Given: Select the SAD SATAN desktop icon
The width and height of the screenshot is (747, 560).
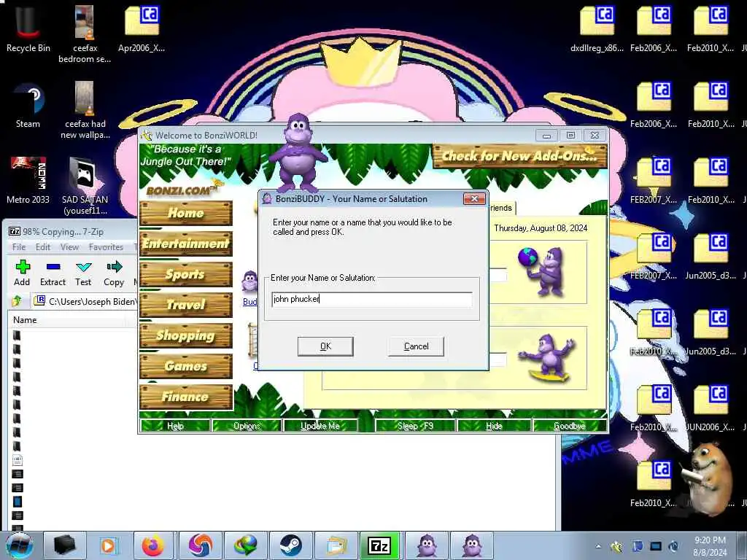Looking at the screenshot, I should pos(85,184).
